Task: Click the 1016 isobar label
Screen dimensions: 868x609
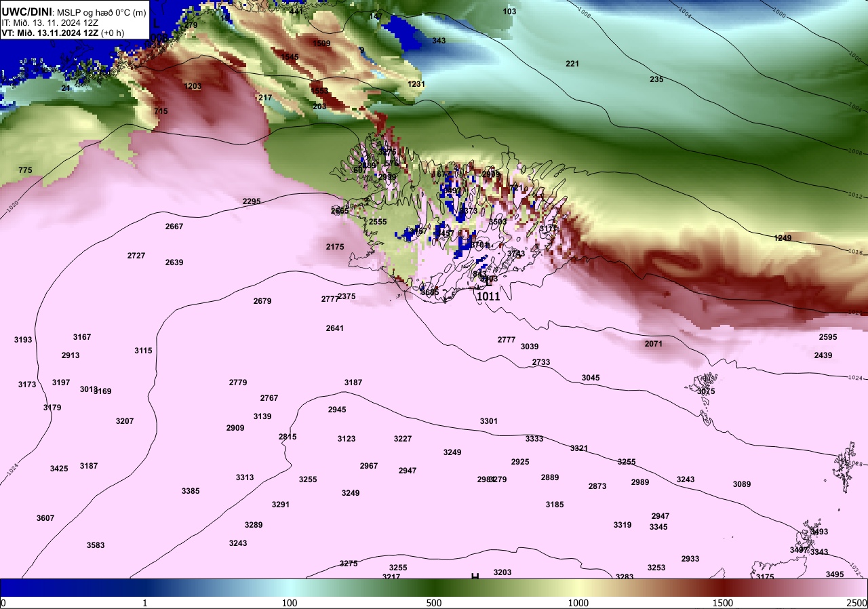Action: pos(856,252)
